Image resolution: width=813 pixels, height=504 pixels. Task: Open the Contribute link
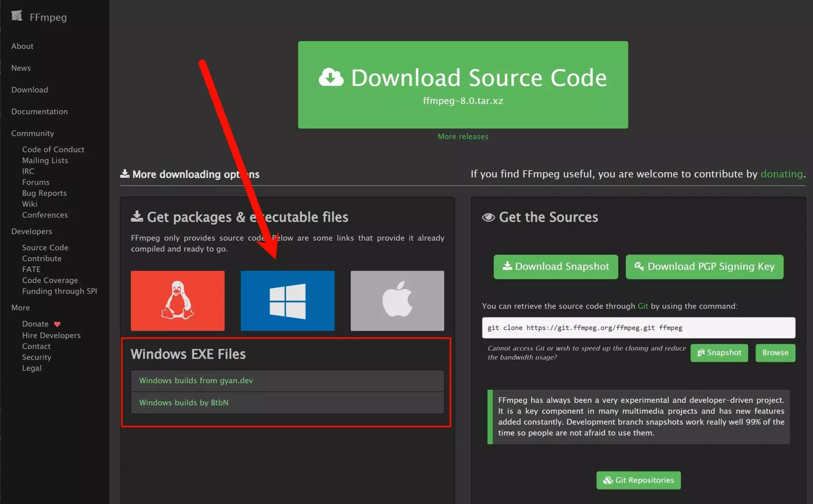click(42, 259)
